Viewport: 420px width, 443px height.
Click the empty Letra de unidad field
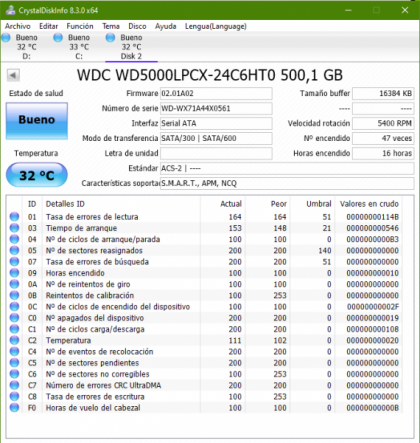pos(216,153)
